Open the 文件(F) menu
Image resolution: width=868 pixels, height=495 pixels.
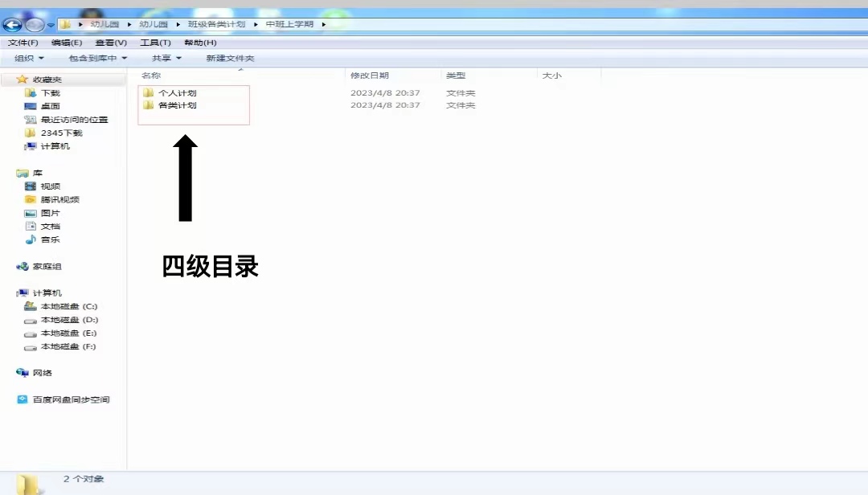point(23,43)
